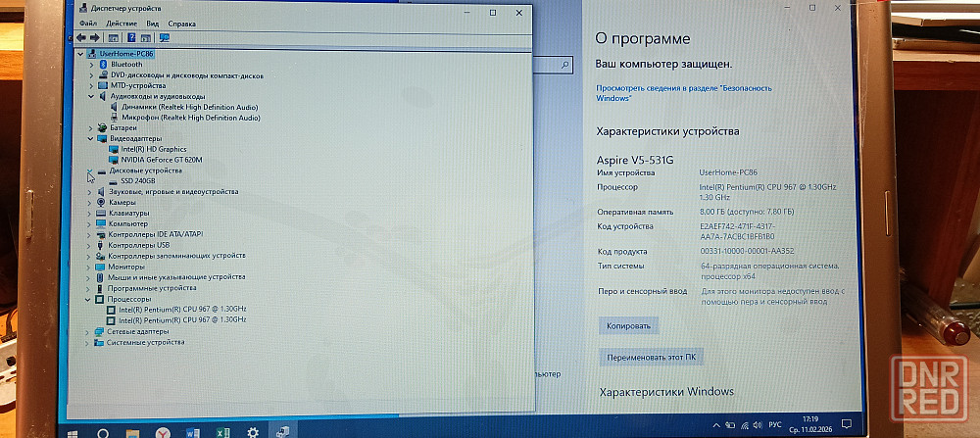This screenshot has width=980, height=438.
Task: Click the Yandex browser taskbar icon
Action: pos(163,431)
